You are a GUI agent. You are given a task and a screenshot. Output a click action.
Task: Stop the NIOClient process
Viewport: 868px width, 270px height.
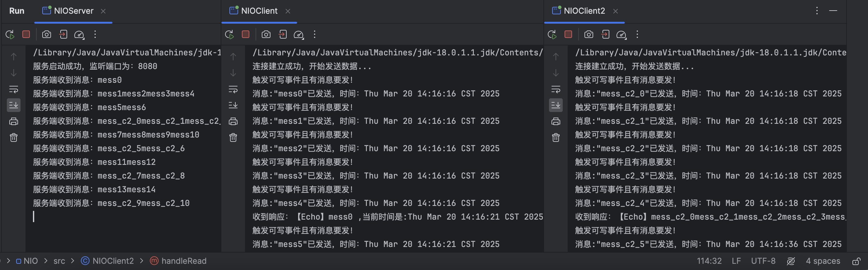click(246, 35)
